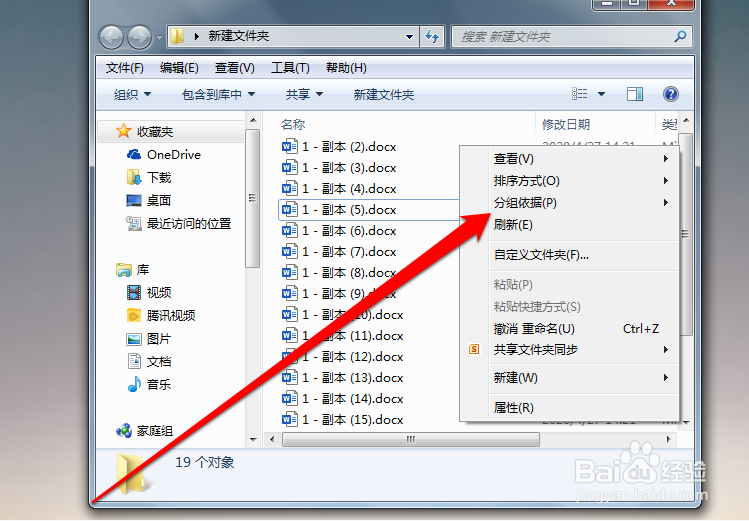
Task: Click the sidebar scrollbar up arrow
Action: [253, 120]
